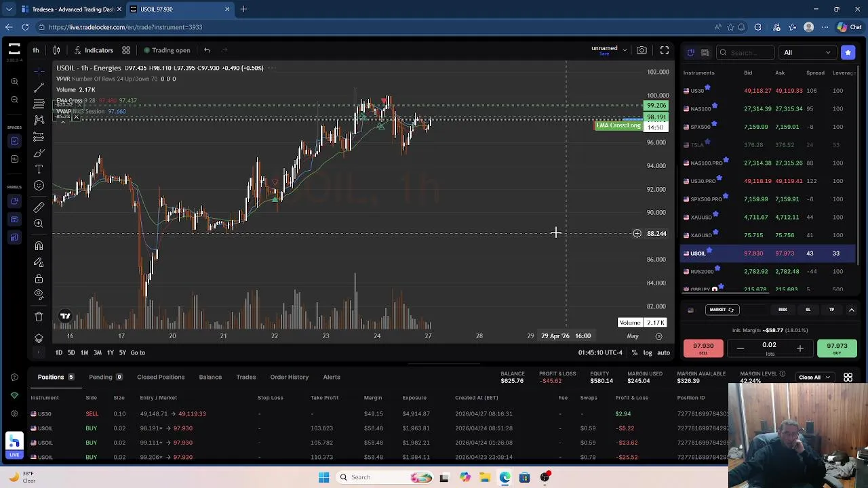Focus the instrument Search field
This screenshot has height=488, width=868.
coord(746,52)
